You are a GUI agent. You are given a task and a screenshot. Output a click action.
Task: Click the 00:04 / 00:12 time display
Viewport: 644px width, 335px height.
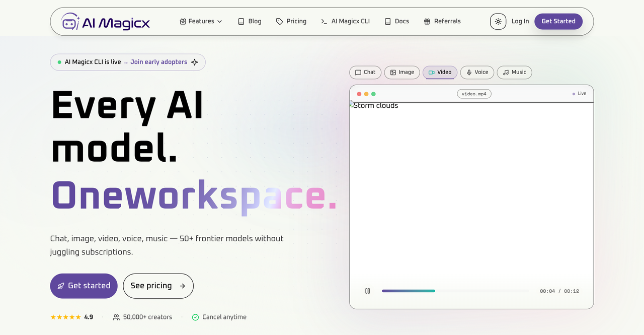(559, 291)
